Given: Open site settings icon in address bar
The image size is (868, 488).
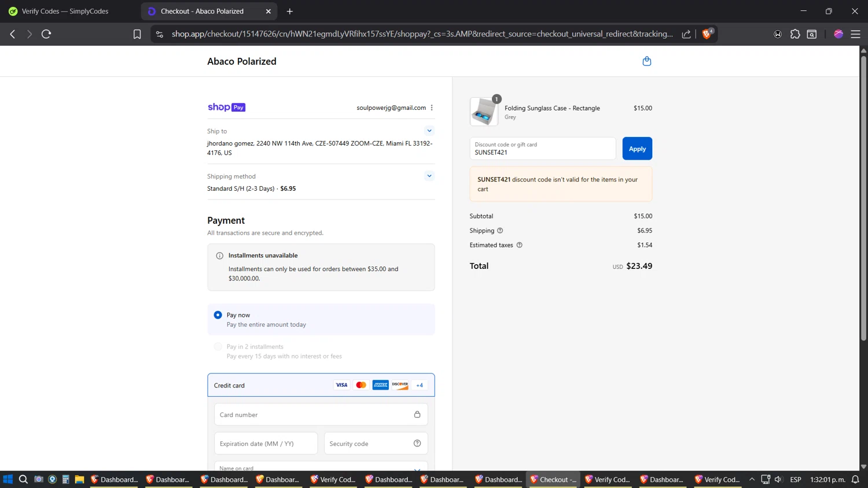Looking at the screenshot, I should (x=160, y=34).
